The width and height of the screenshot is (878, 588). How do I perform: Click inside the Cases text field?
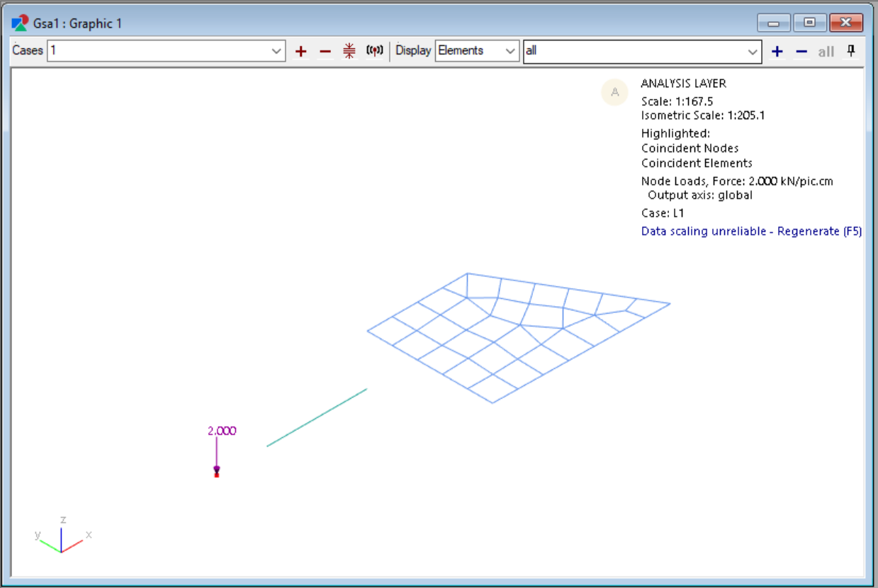156,51
